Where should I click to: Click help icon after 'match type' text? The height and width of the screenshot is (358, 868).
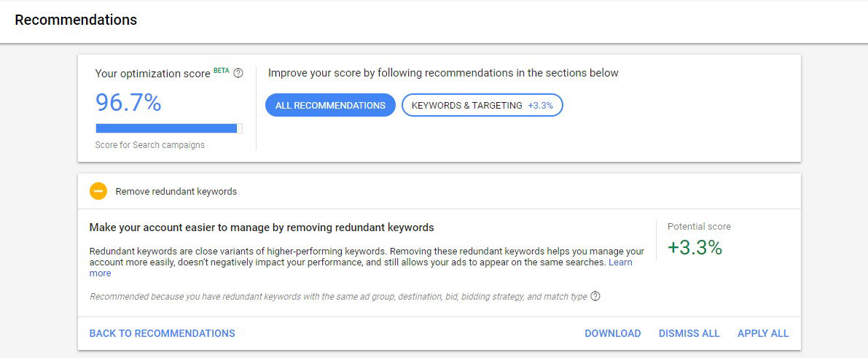(x=595, y=296)
